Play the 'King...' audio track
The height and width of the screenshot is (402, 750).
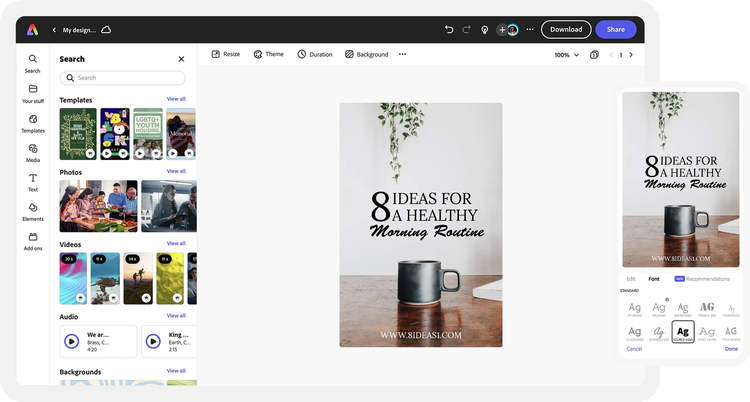pos(153,341)
